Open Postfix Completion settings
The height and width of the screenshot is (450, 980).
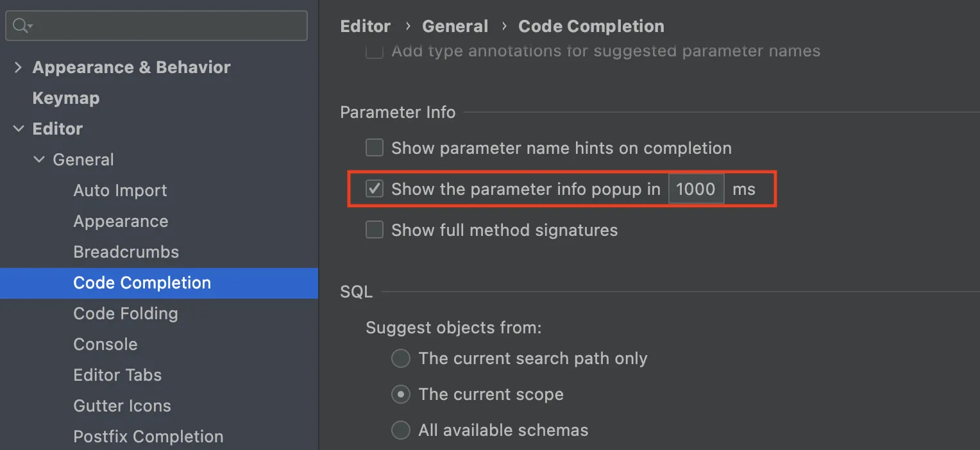click(148, 437)
